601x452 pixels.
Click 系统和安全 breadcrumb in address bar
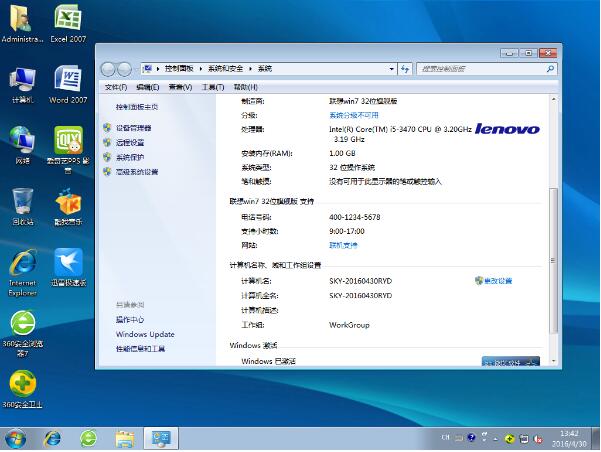pyautogui.click(x=225, y=69)
